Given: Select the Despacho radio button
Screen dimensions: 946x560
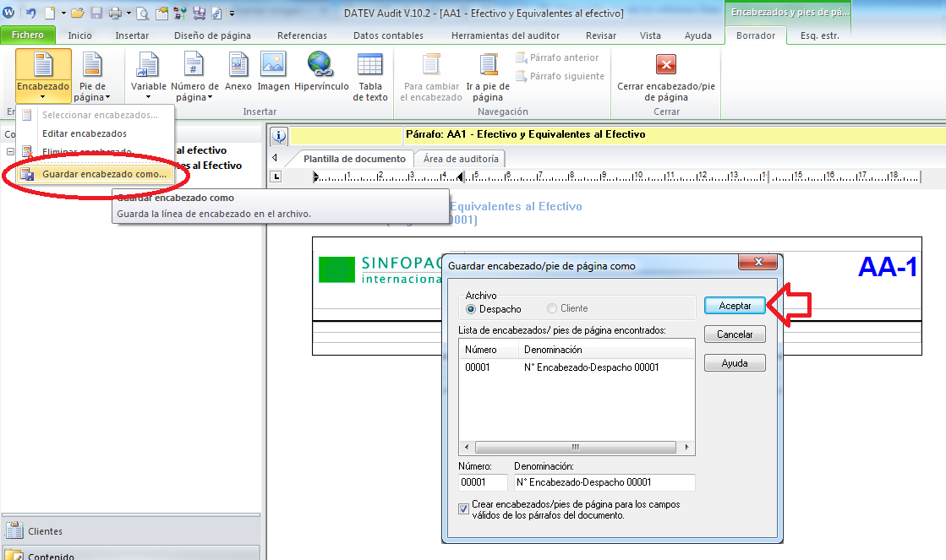Looking at the screenshot, I should tap(471, 308).
